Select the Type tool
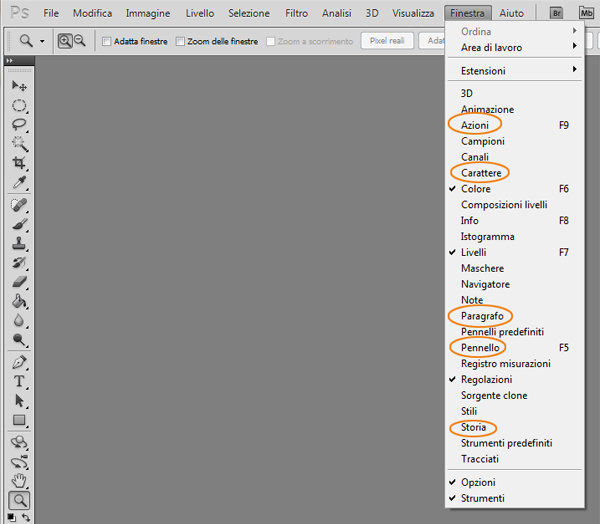Image resolution: width=600 pixels, height=524 pixels. [x=19, y=381]
